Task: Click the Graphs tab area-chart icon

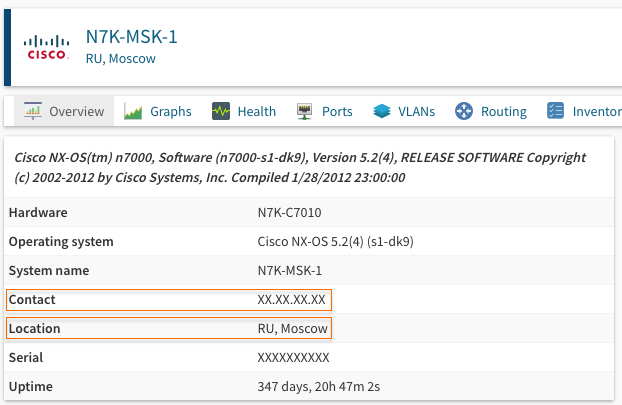Action: 133,111
